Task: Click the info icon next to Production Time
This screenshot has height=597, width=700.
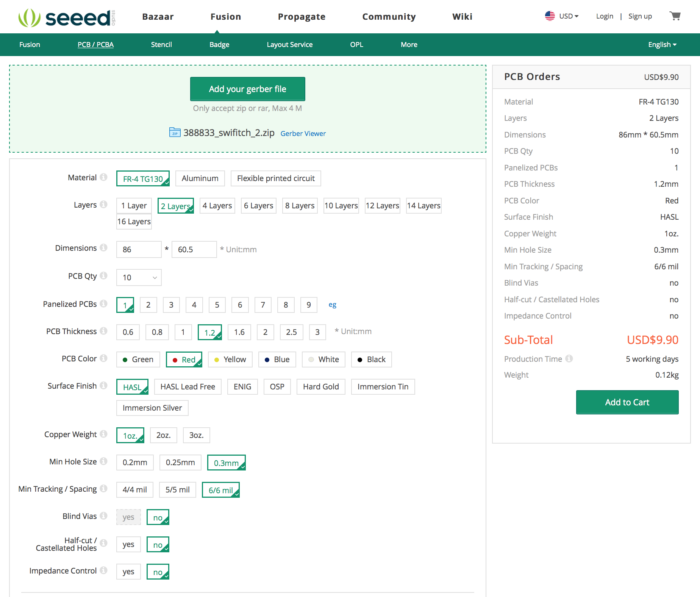Action: click(x=569, y=358)
